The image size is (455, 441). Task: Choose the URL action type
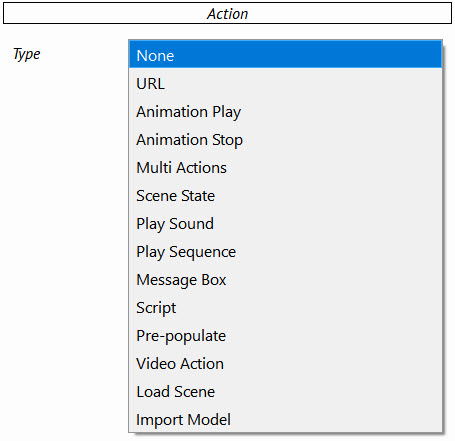(285, 83)
